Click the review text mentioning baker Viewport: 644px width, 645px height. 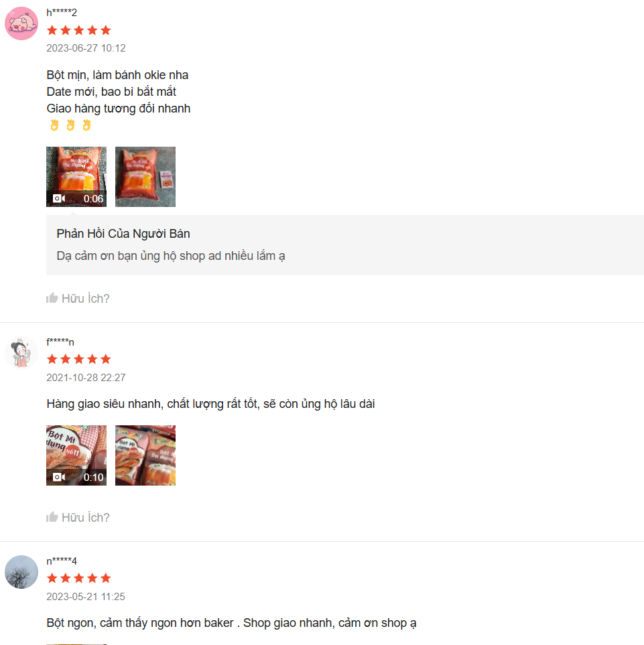(x=231, y=623)
